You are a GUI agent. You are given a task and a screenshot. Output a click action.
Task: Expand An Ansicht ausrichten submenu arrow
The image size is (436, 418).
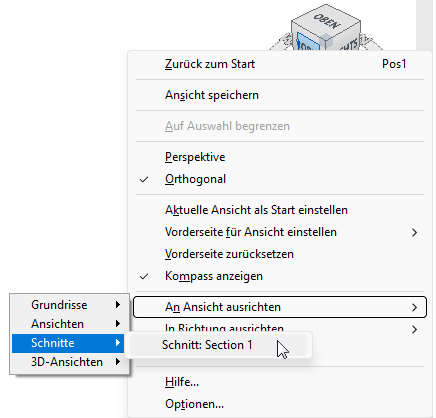pos(414,307)
